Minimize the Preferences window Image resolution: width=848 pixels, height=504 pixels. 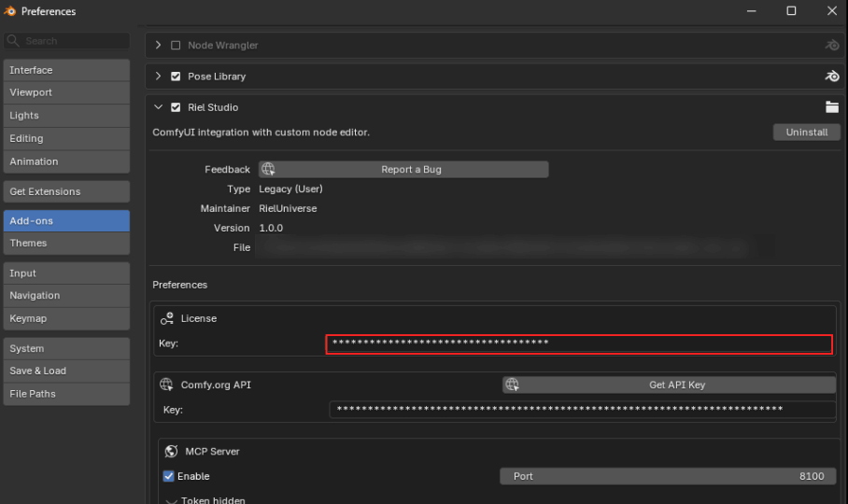(x=751, y=11)
